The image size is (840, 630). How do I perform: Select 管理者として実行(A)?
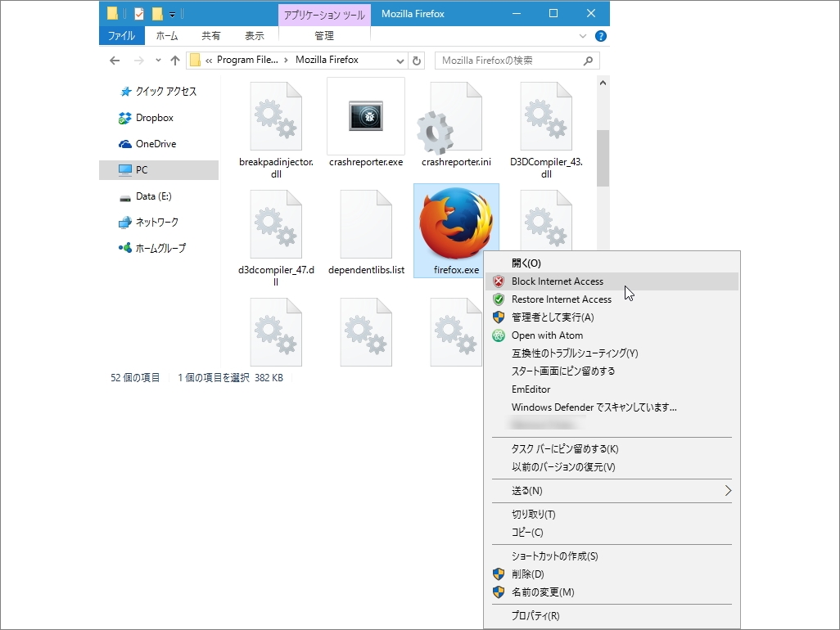[612, 317]
